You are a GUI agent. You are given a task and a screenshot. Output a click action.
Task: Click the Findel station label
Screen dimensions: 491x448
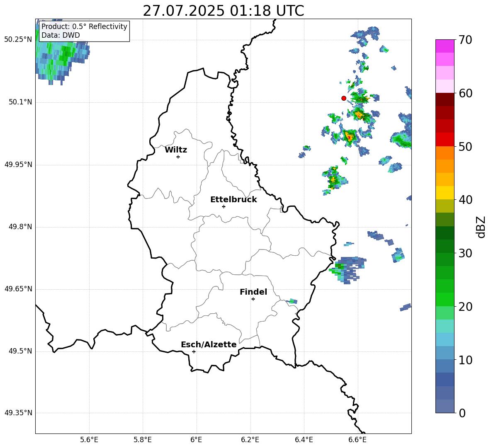point(253,292)
